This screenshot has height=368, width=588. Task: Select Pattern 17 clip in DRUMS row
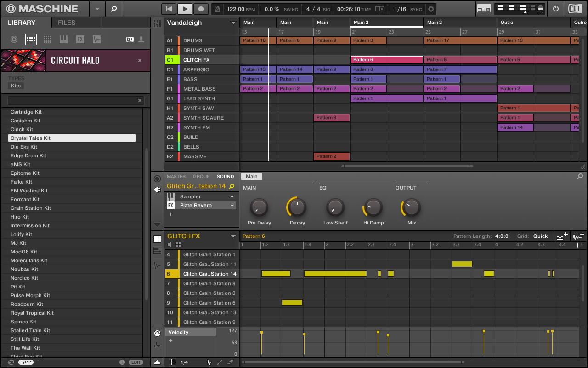pos(460,40)
